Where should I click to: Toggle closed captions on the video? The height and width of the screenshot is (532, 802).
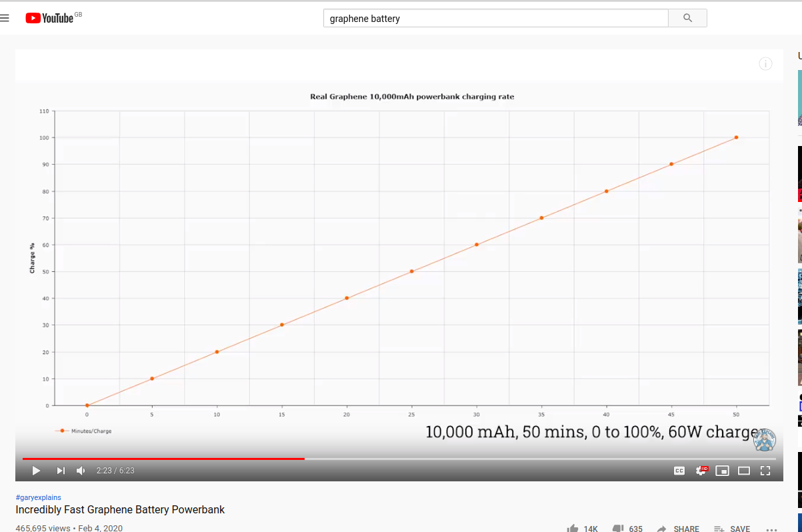click(679, 471)
